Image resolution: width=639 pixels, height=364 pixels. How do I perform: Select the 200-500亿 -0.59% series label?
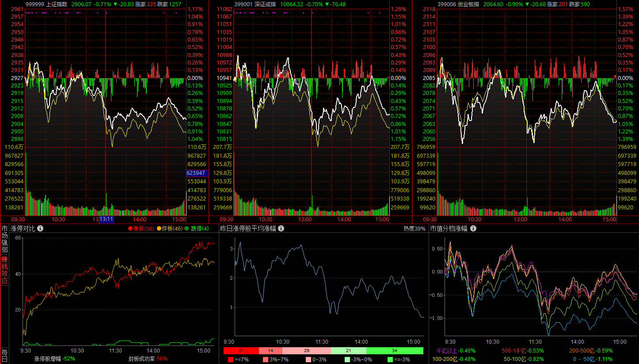coord(591,351)
